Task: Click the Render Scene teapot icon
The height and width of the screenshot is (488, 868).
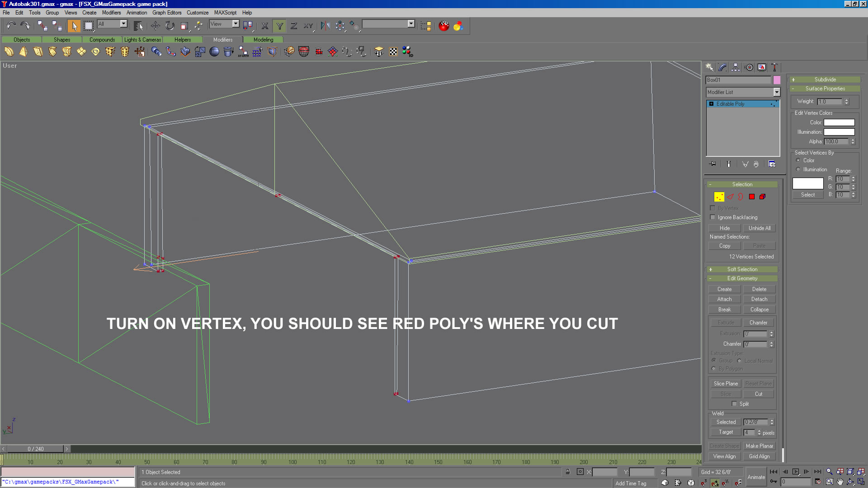Action: click(443, 26)
